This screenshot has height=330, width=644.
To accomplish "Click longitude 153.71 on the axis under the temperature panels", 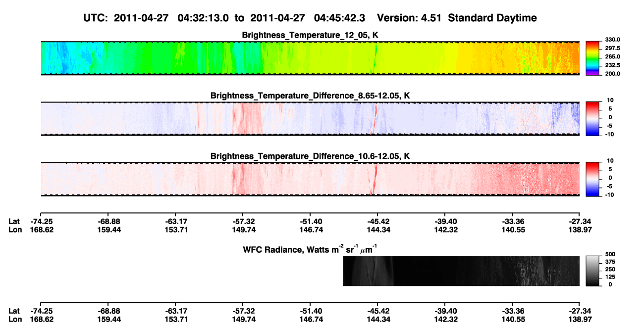I will coord(175,230).
